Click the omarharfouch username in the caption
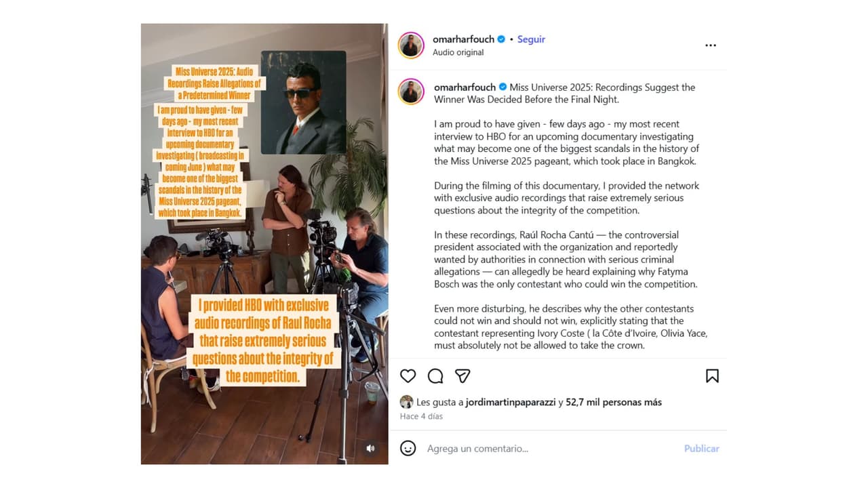This screenshot has width=868, height=488. [x=465, y=87]
